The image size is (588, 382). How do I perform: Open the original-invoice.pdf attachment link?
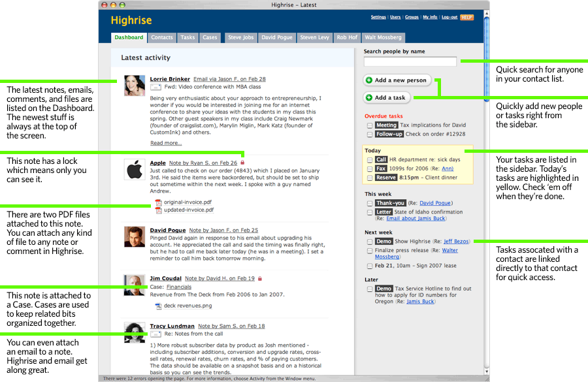click(x=188, y=202)
